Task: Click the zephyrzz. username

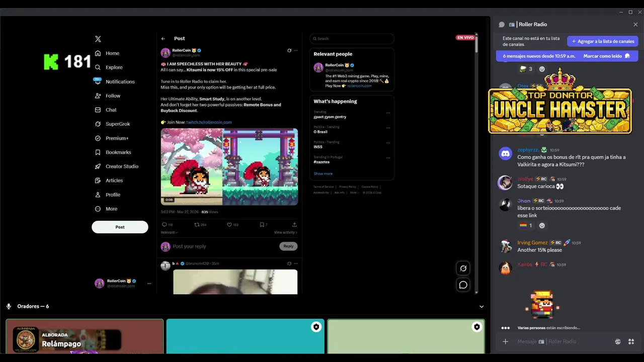Action: [x=528, y=150]
